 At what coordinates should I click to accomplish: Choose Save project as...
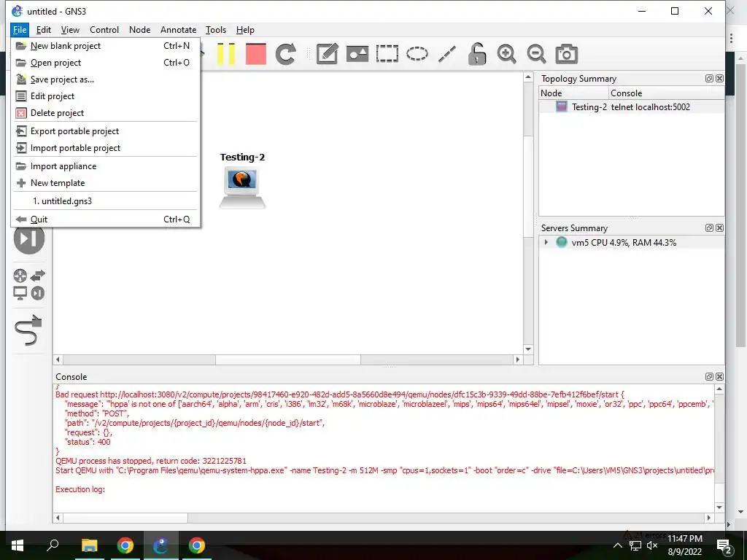pyautogui.click(x=105, y=79)
